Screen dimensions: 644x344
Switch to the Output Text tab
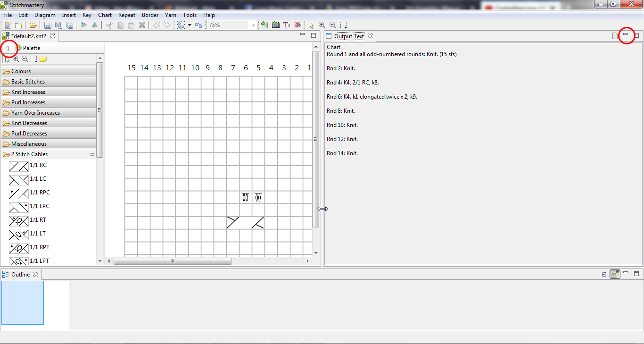348,36
